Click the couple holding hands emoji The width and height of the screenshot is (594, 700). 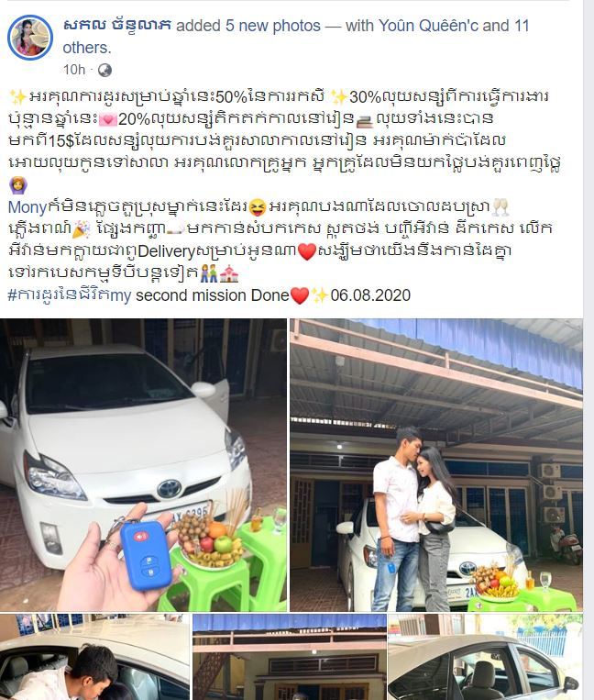208,273
